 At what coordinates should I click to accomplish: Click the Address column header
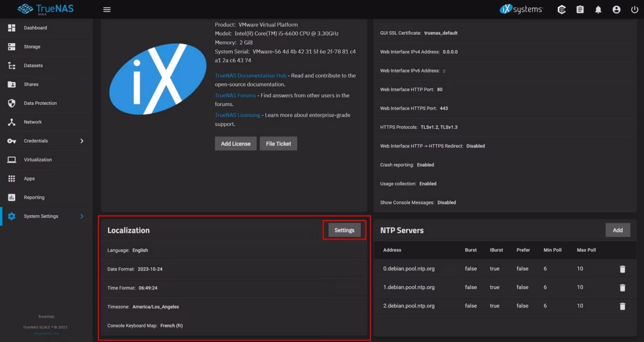(x=392, y=250)
